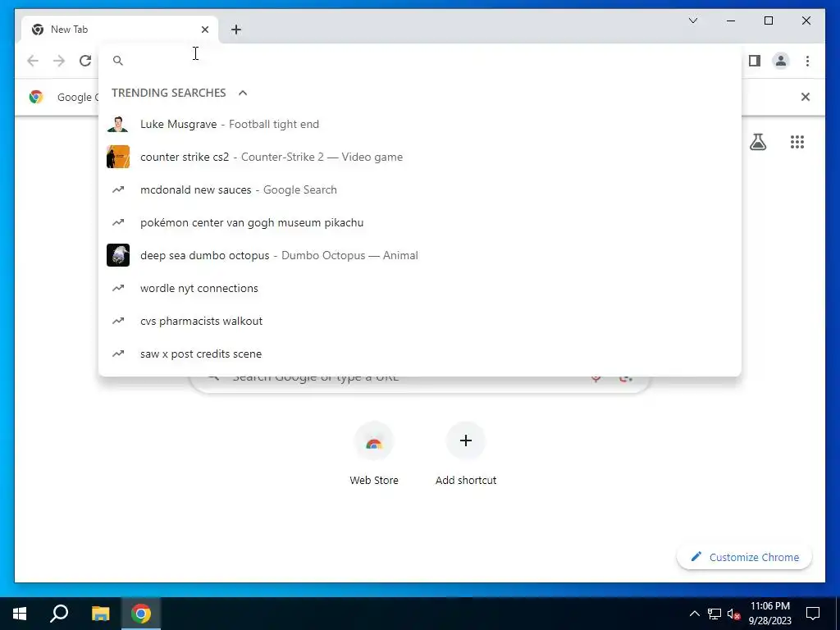Show hidden system tray icons
The width and height of the screenshot is (840, 630).
(x=694, y=614)
